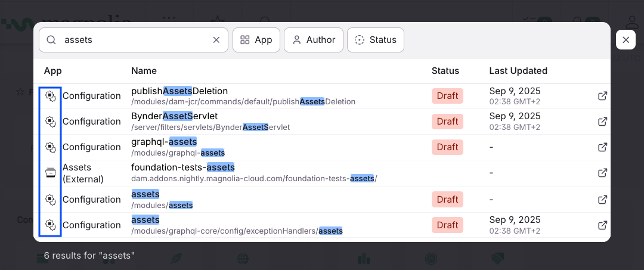
Task: Click Configuration icon beside publishAssetsDeletion
Action: click(x=51, y=96)
